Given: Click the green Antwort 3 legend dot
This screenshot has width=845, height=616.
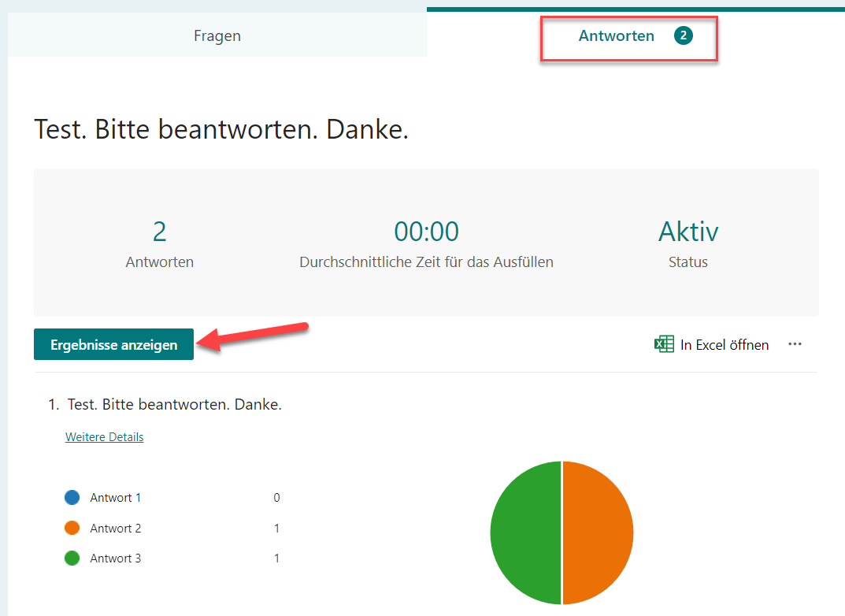Looking at the screenshot, I should point(72,558).
